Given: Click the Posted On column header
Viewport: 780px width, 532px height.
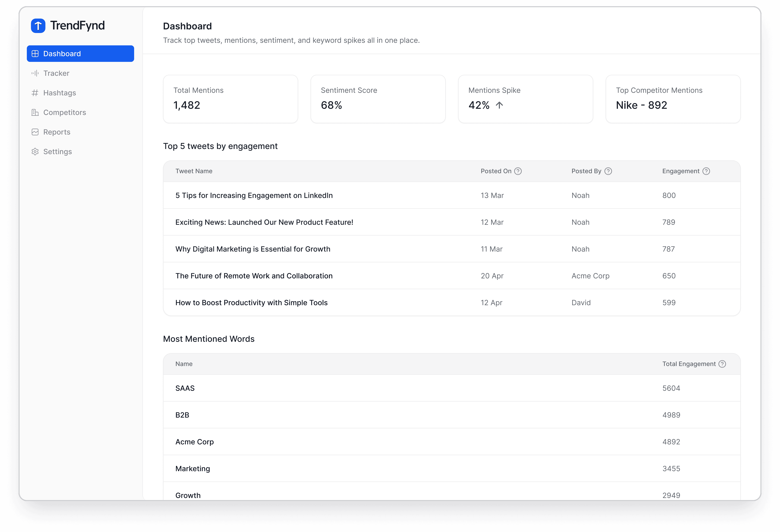Looking at the screenshot, I should tap(496, 171).
